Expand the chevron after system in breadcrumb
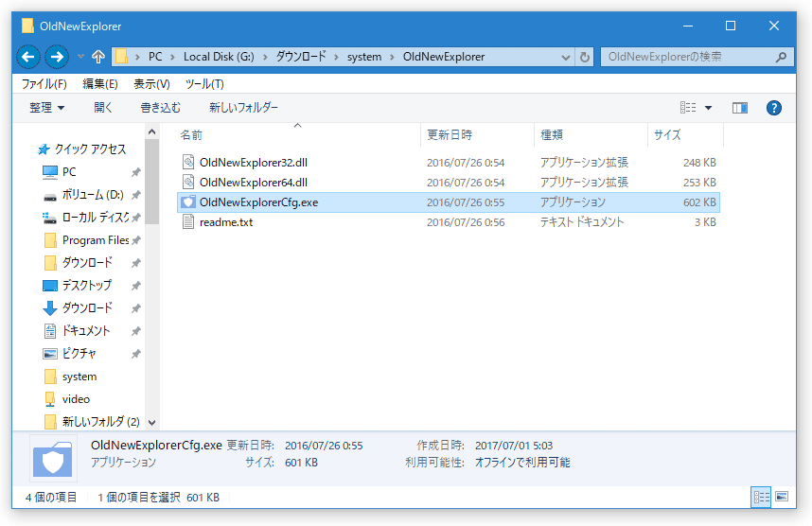Viewport: 812px width, 526px height. point(392,57)
